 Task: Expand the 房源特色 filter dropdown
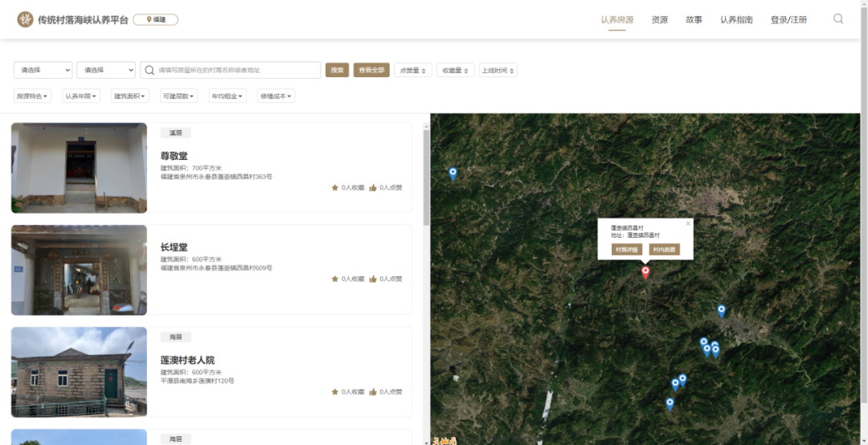click(32, 96)
